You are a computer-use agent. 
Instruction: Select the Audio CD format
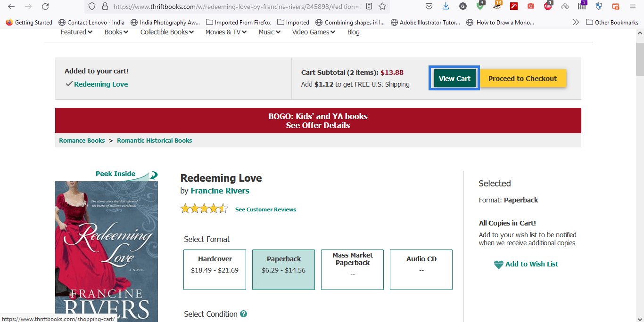[421, 270]
